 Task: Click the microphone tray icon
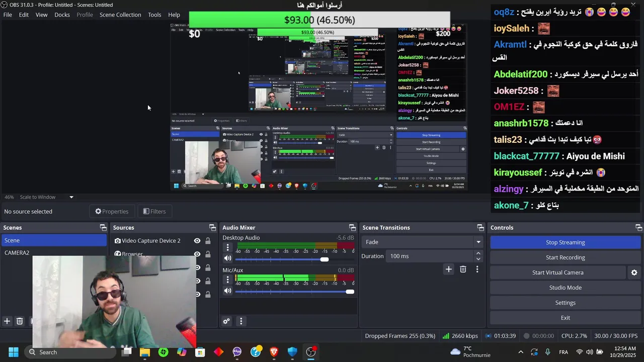coord(548,352)
